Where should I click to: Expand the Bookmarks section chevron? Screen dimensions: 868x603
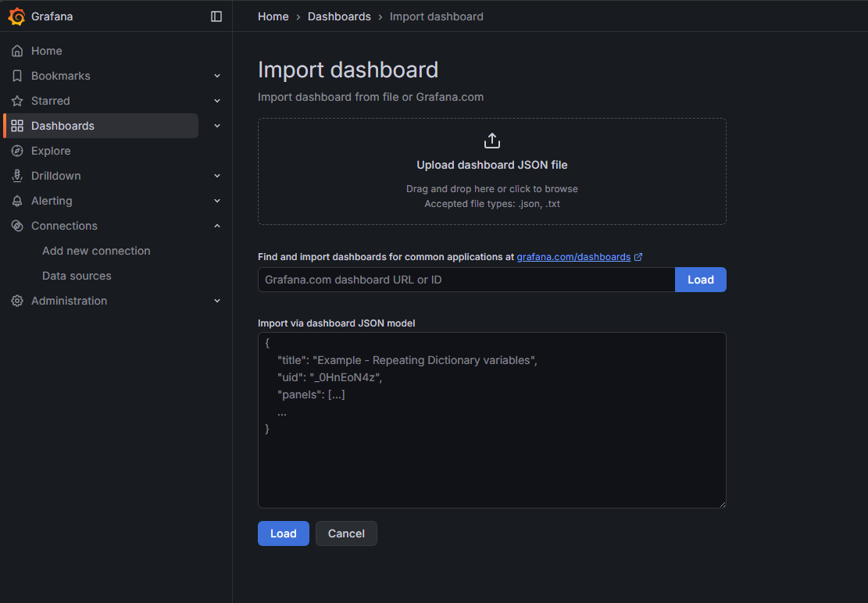pos(217,76)
